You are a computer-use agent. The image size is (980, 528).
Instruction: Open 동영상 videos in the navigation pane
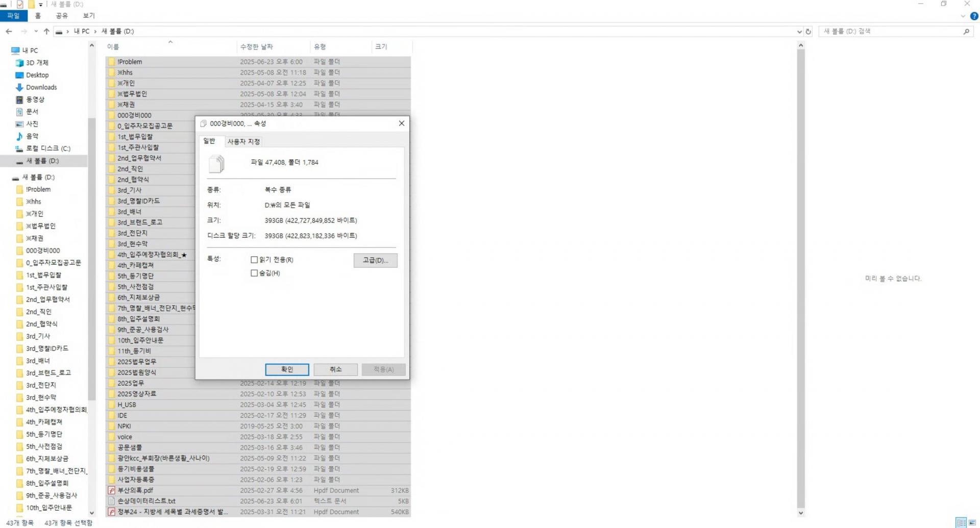[x=35, y=99]
